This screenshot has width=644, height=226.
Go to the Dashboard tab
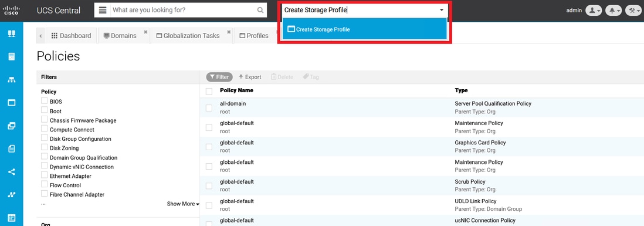tap(71, 36)
